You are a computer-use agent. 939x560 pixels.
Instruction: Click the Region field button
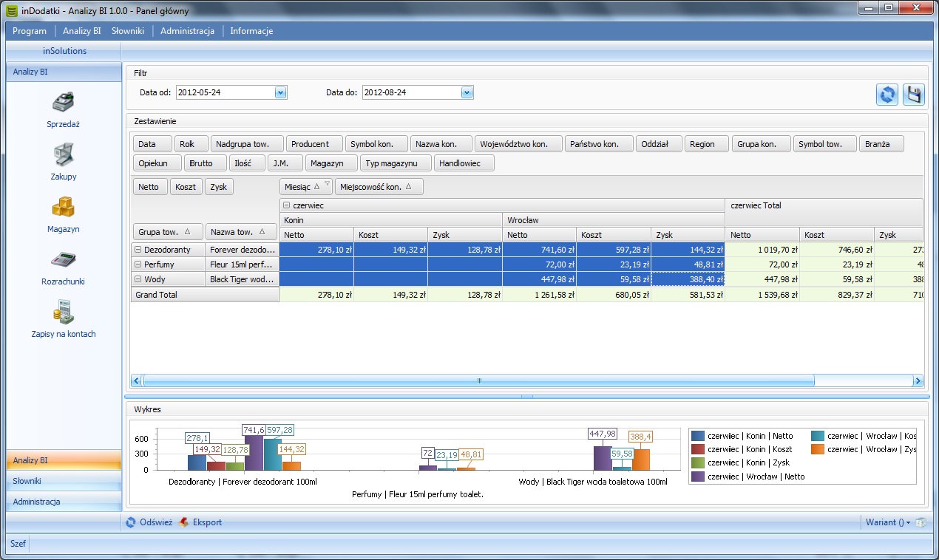pyautogui.click(x=707, y=144)
